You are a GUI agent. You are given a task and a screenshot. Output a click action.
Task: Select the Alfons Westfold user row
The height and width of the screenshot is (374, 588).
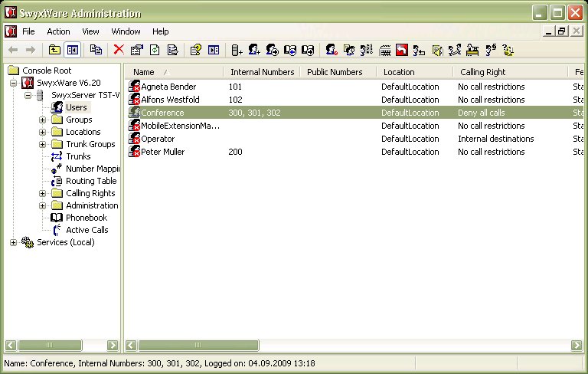tap(354, 100)
